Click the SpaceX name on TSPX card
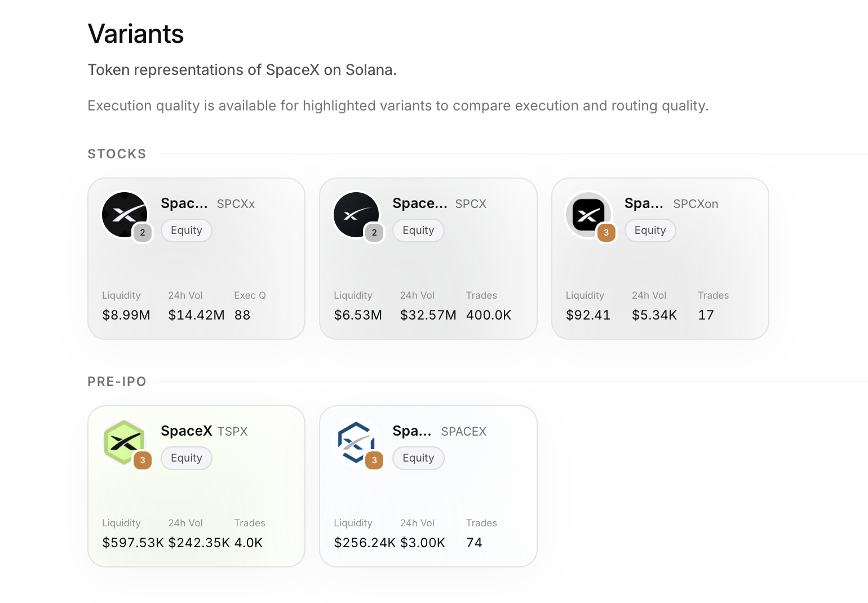 click(187, 431)
